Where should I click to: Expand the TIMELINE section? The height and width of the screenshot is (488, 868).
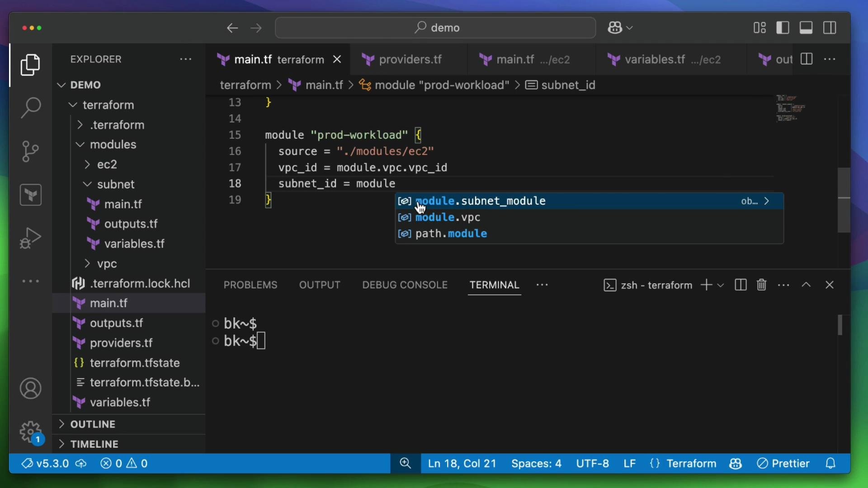(129, 444)
